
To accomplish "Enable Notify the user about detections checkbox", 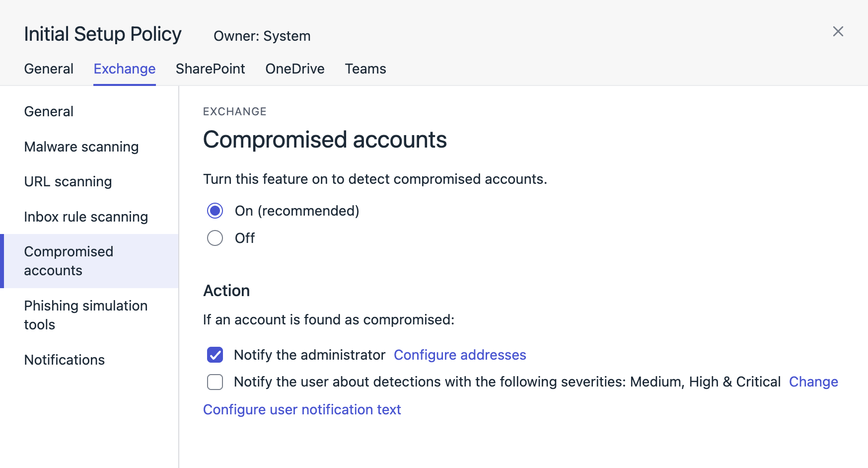I will 215,382.
